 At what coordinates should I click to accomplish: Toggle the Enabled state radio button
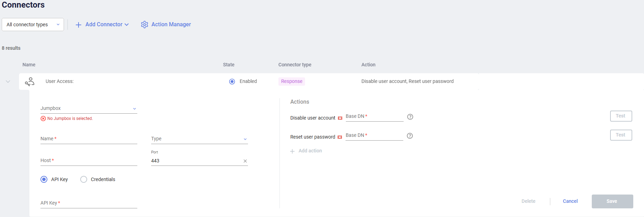232,82
